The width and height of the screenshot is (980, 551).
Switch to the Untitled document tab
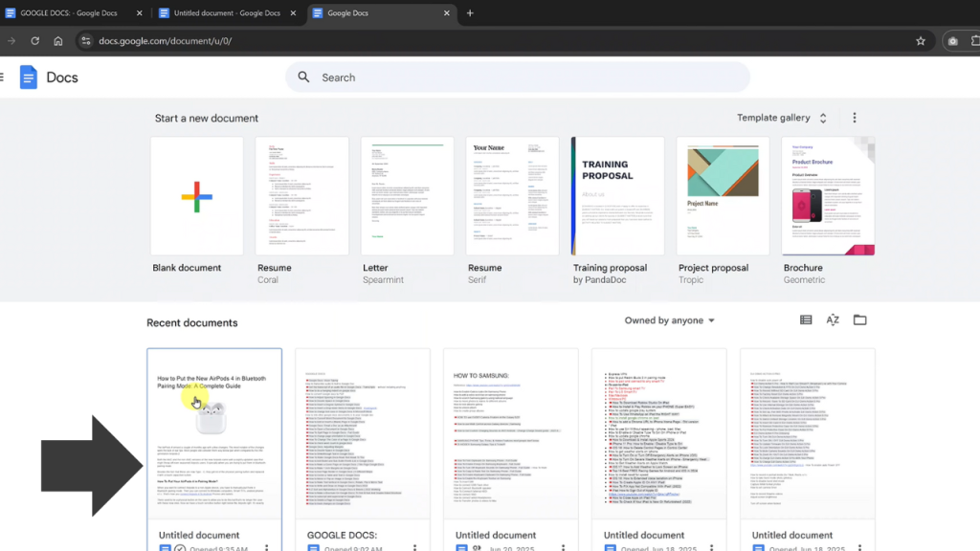tap(227, 13)
